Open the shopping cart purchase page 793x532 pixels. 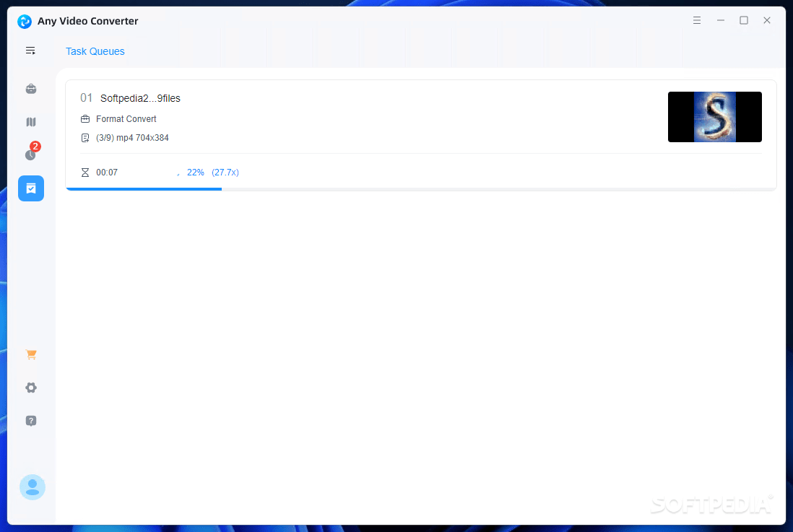tap(30, 354)
